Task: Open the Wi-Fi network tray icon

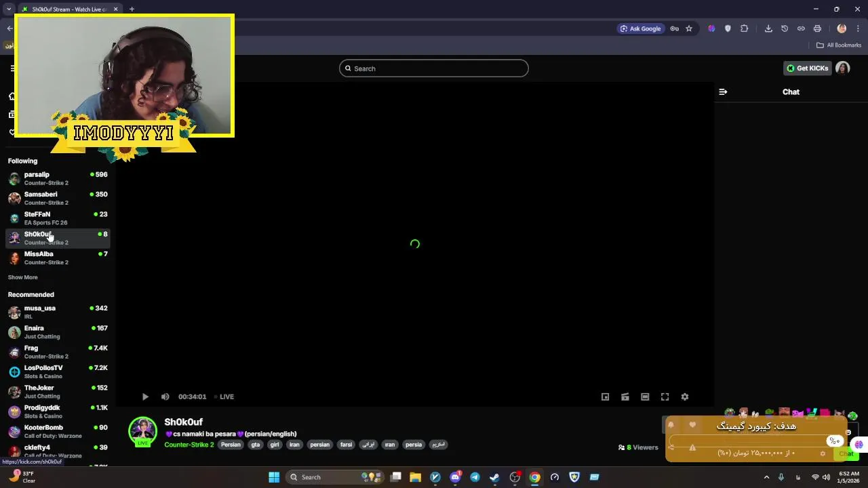Action: (x=815, y=477)
